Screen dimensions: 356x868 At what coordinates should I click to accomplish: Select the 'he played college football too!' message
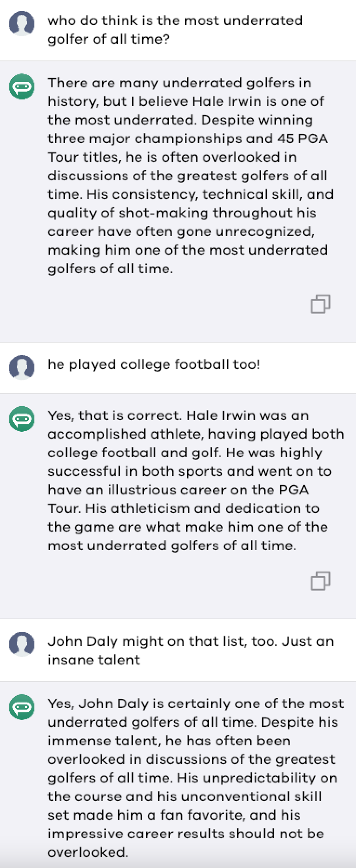[154, 364]
